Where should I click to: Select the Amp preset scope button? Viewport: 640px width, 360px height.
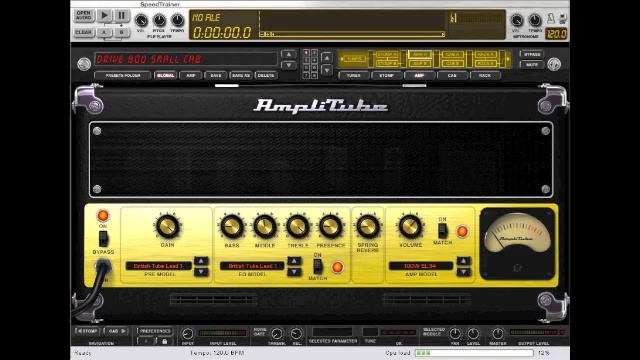click(x=191, y=76)
